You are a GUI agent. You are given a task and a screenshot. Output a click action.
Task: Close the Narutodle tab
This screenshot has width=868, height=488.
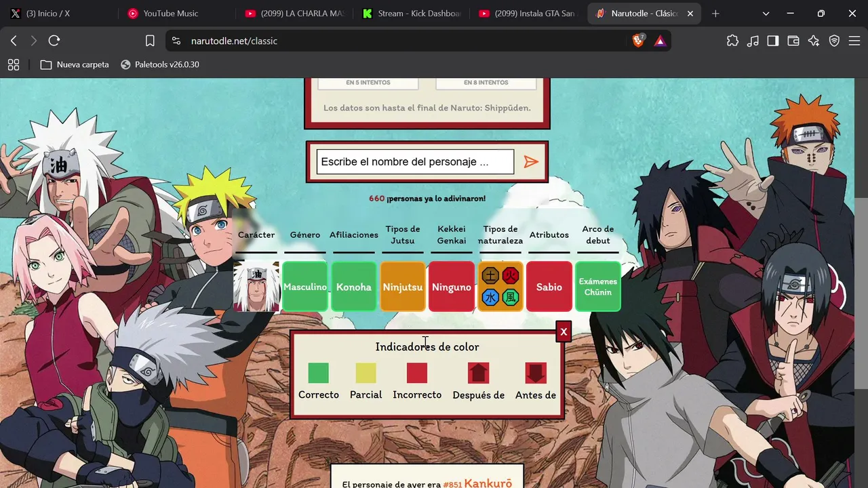point(691,14)
